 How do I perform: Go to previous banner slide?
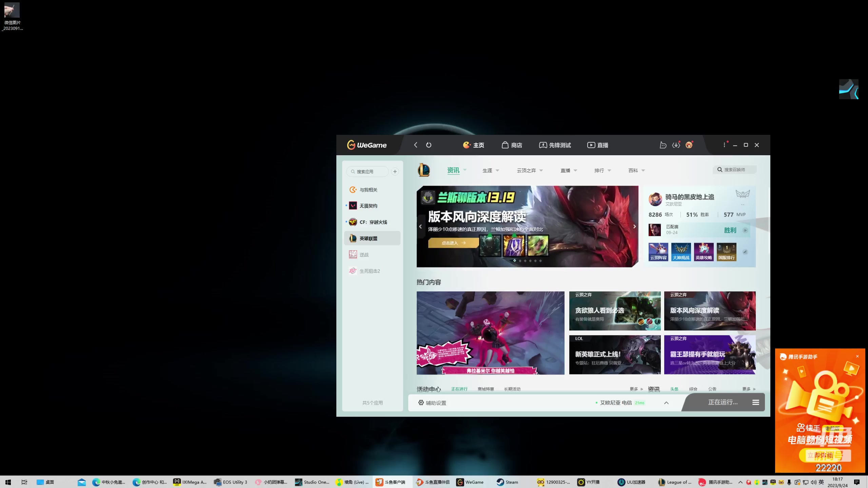point(420,226)
